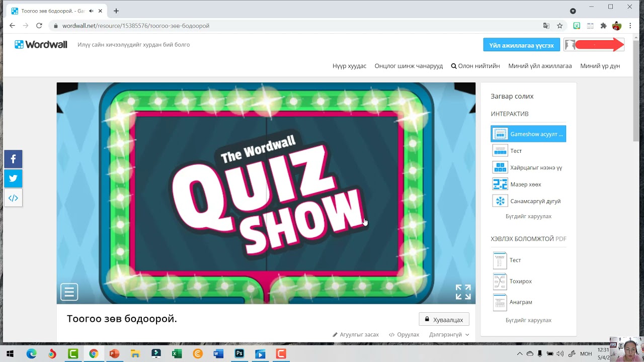Open Excel from the taskbar

coord(177,354)
